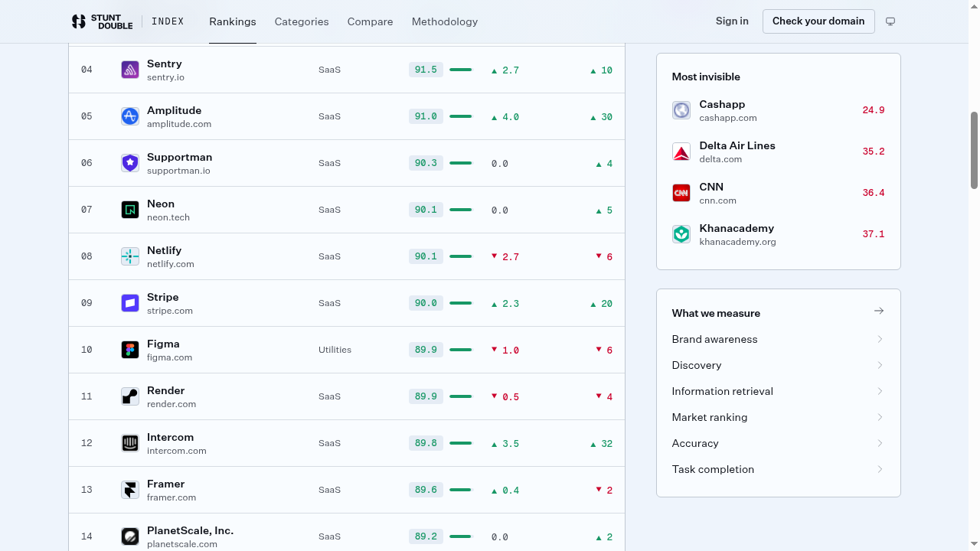Click the 90.3 score badge

426,163
